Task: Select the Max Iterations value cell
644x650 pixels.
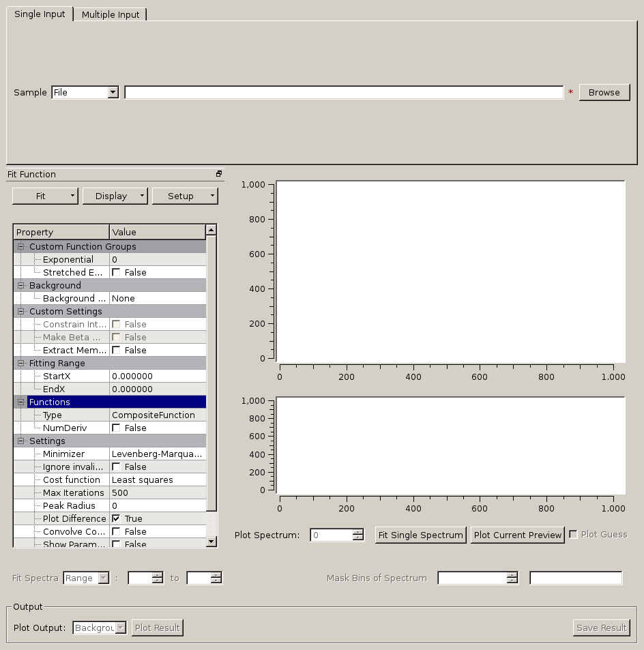Action: coord(157,493)
